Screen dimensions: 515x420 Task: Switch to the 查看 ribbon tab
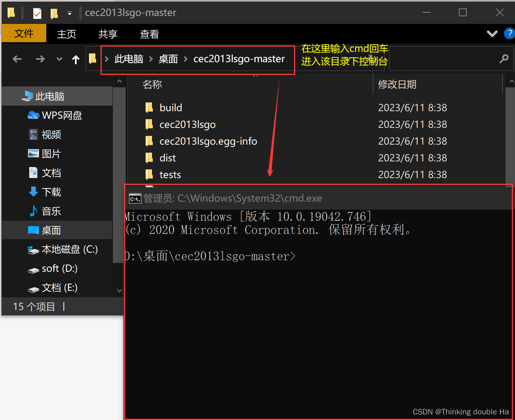click(x=149, y=34)
